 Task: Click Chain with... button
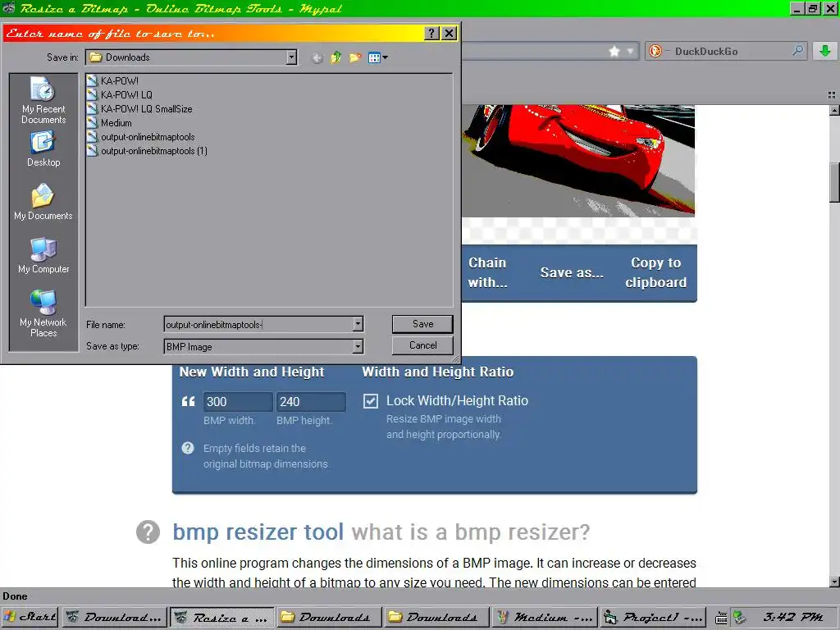pyautogui.click(x=487, y=272)
